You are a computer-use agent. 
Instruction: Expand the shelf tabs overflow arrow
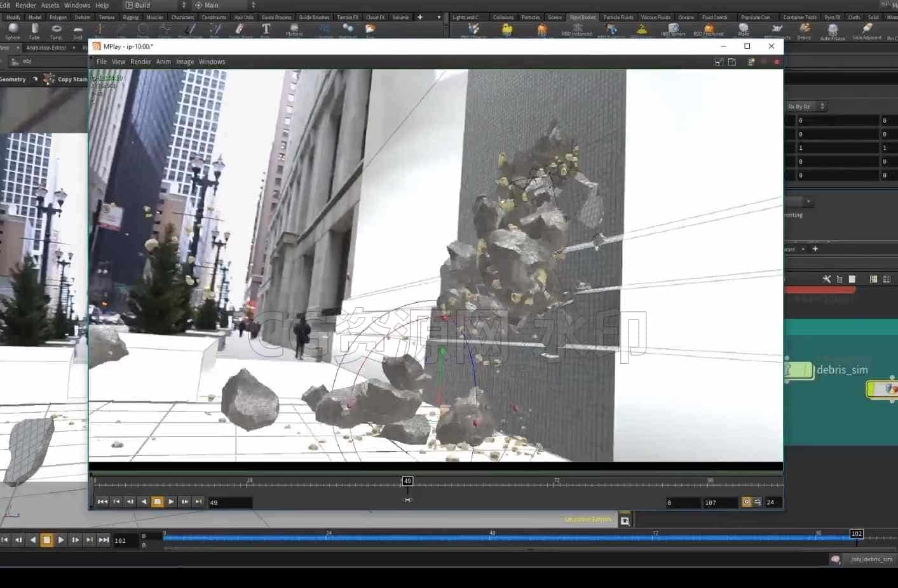click(x=439, y=17)
